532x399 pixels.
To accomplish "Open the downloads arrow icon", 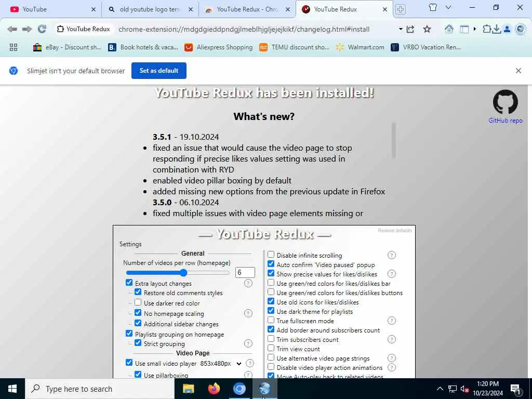I will tap(496, 29).
